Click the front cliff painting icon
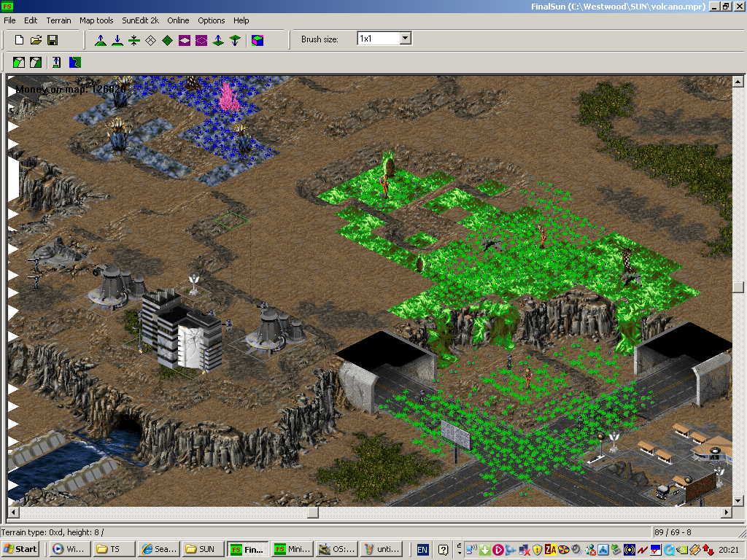Screen dimensions: 747x560 [x=19, y=63]
